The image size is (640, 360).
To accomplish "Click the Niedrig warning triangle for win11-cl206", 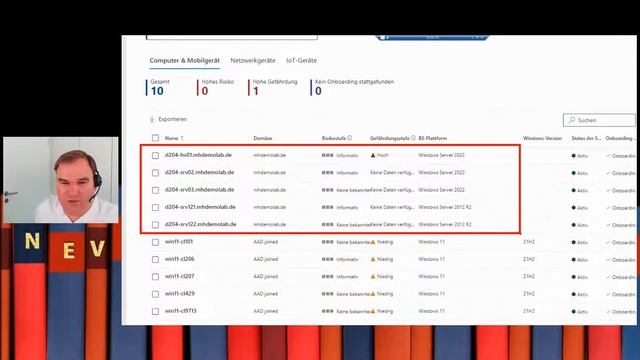I will [373, 259].
